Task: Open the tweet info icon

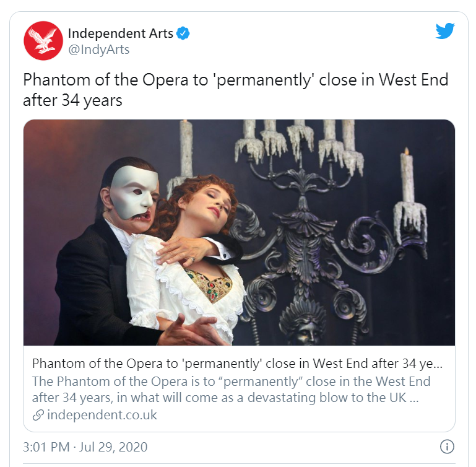Action: coord(447,447)
